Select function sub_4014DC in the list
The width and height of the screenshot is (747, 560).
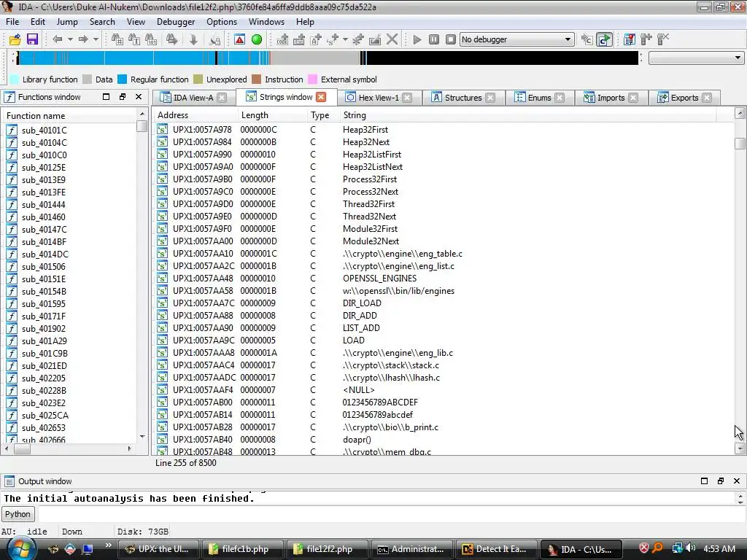[x=44, y=254]
